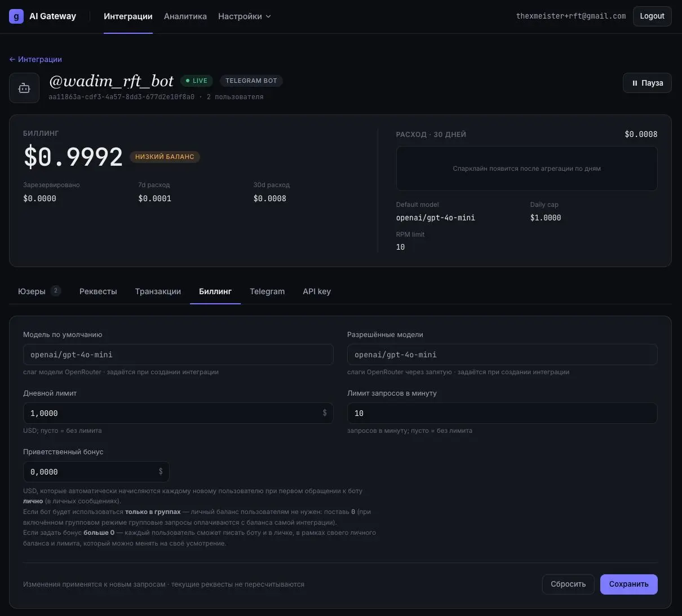Pause the bot with Пауза button
682x616 pixels.
647,83
